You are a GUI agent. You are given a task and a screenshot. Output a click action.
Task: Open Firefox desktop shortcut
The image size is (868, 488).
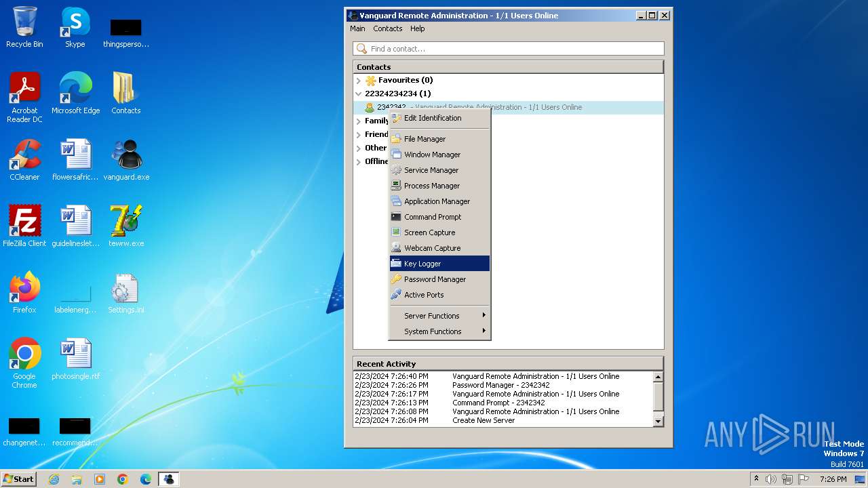(x=24, y=293)
